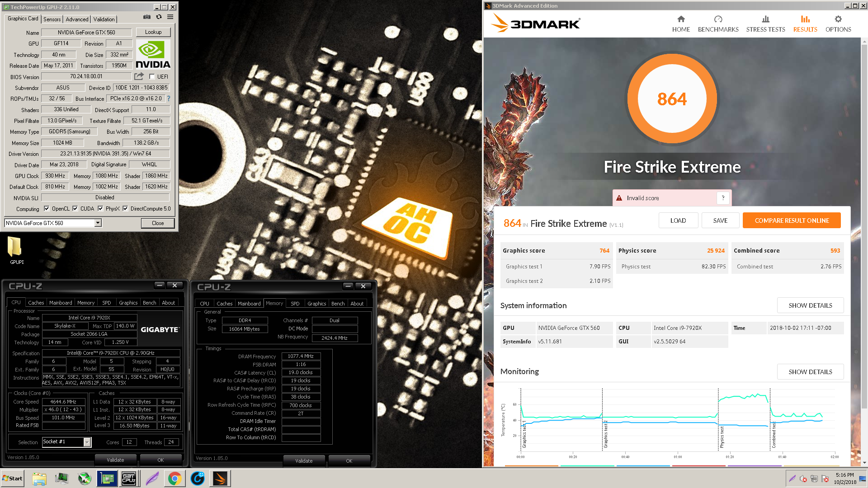Open the purple feather taskbar app
The width and height of the screenshot is (868, 488).
coord(152,479)
